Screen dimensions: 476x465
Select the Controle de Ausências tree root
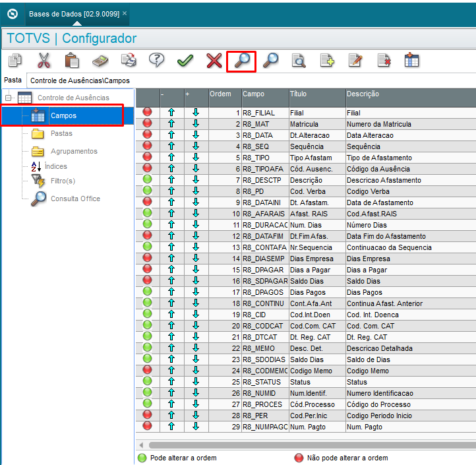coord(73,98)
